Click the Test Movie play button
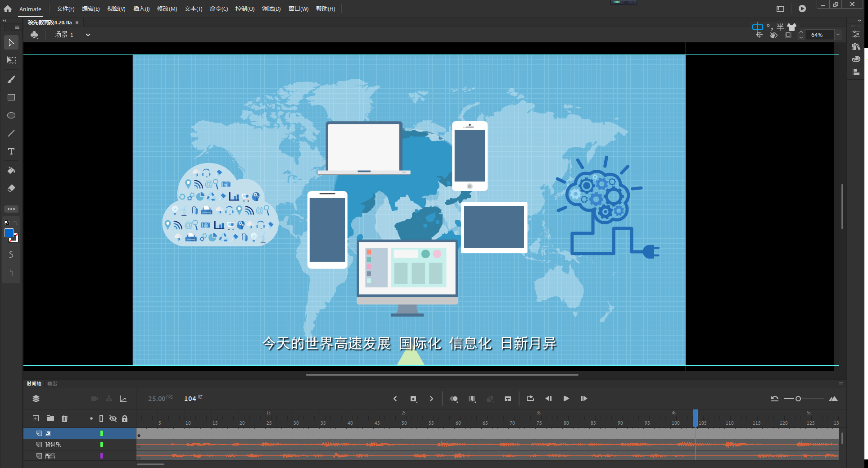 pyautogui.click(x=802, y=9)
